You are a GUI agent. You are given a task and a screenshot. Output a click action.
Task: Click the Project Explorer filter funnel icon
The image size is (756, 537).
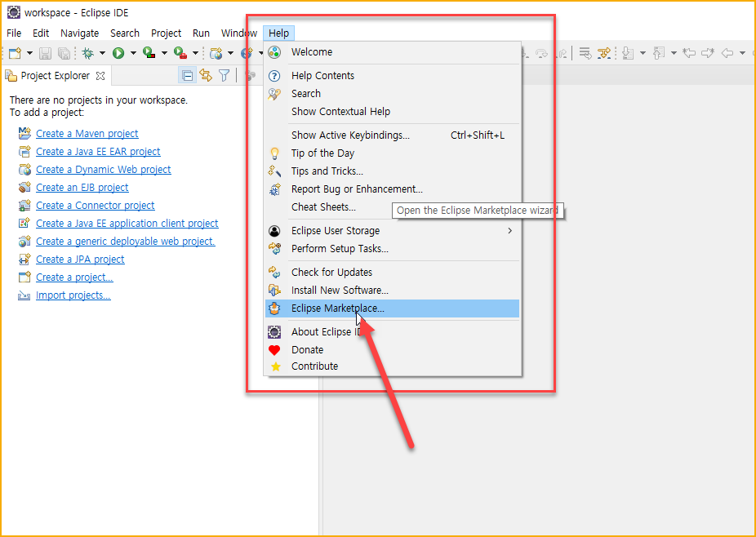click(225, 76)
